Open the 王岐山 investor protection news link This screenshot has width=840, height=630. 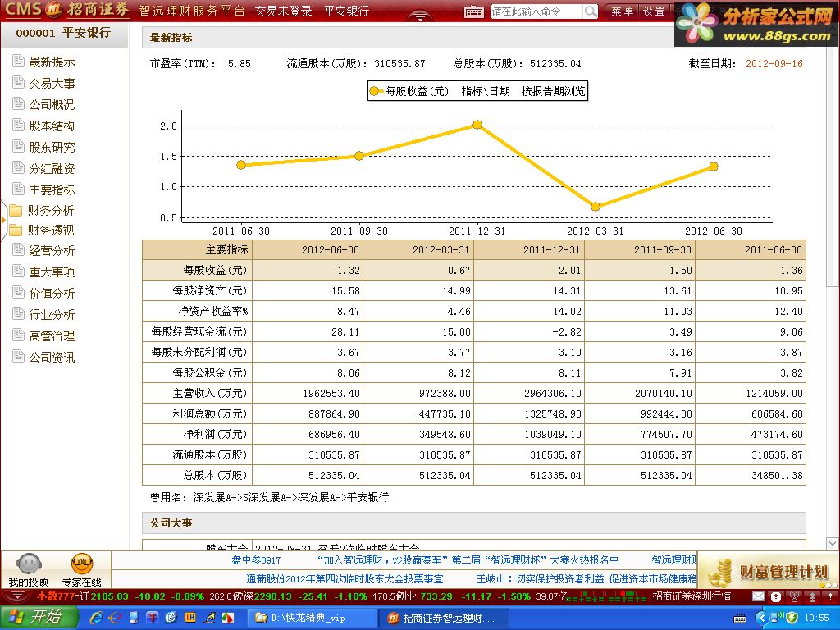(587, 579)
